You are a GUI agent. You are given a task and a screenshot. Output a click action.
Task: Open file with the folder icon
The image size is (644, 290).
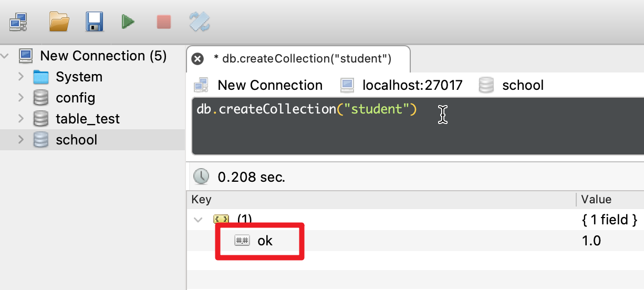tap(59, 22)
